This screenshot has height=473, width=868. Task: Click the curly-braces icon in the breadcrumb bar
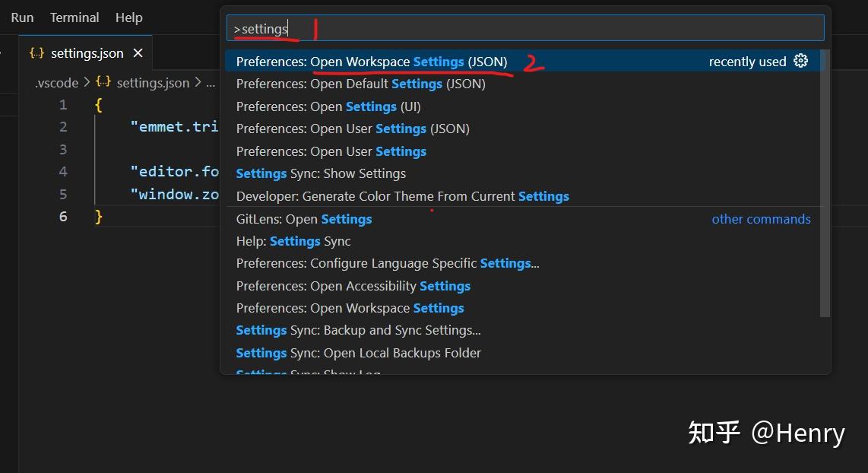tap(103, 82)
